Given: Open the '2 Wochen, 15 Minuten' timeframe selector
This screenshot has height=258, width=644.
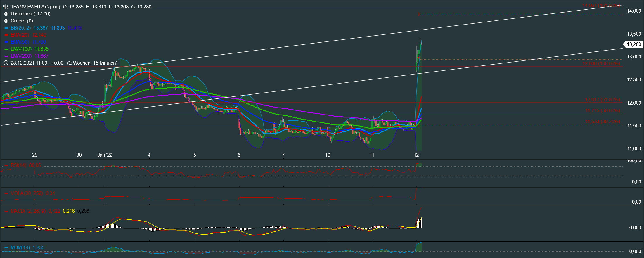Looking at the screenshot, I should coord(92,63).
